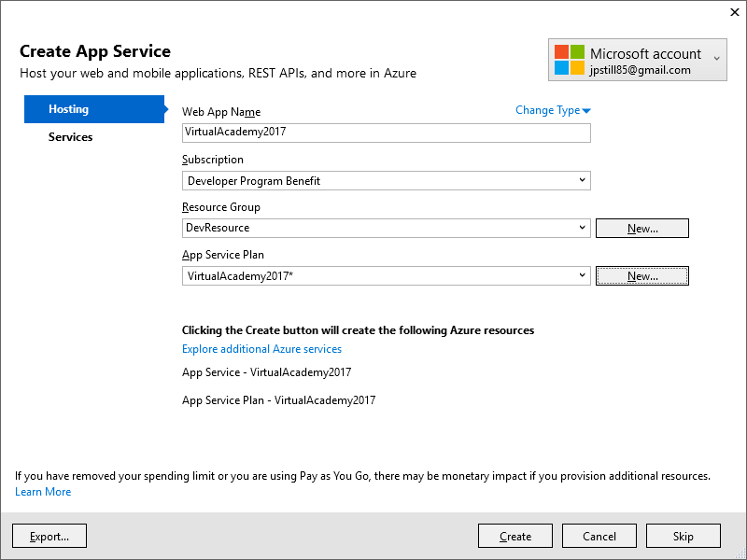Click New button beside Resource Group

point(641,228)
